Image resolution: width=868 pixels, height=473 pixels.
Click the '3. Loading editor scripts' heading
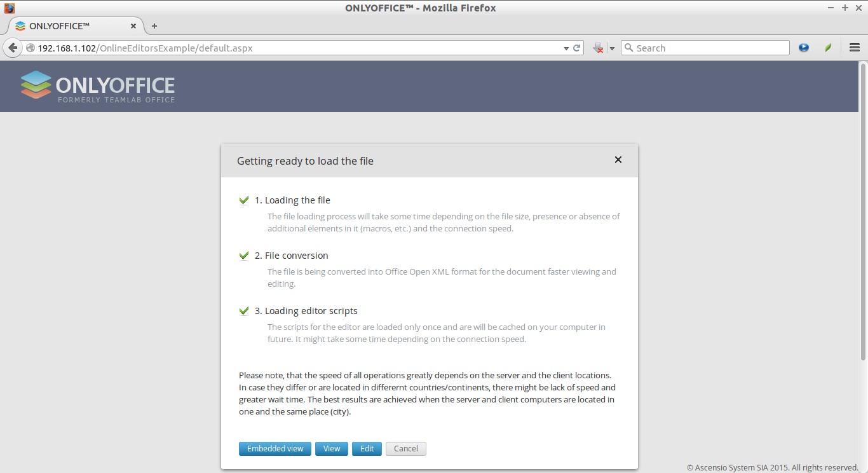pos(306,311)
